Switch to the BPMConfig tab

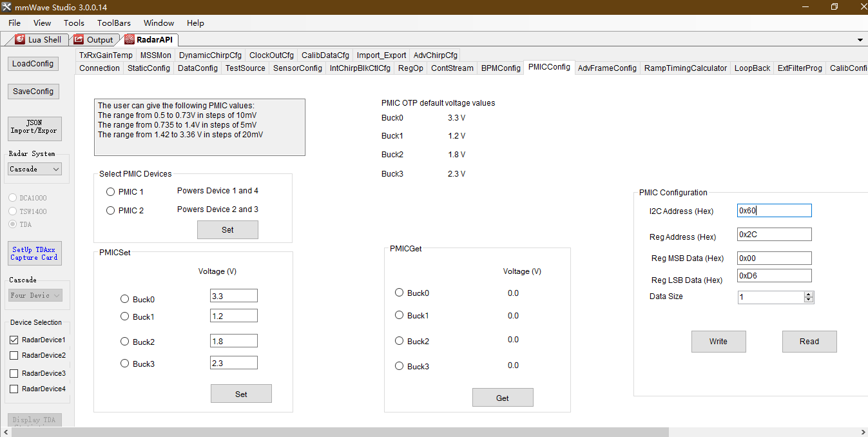(501, 68)
